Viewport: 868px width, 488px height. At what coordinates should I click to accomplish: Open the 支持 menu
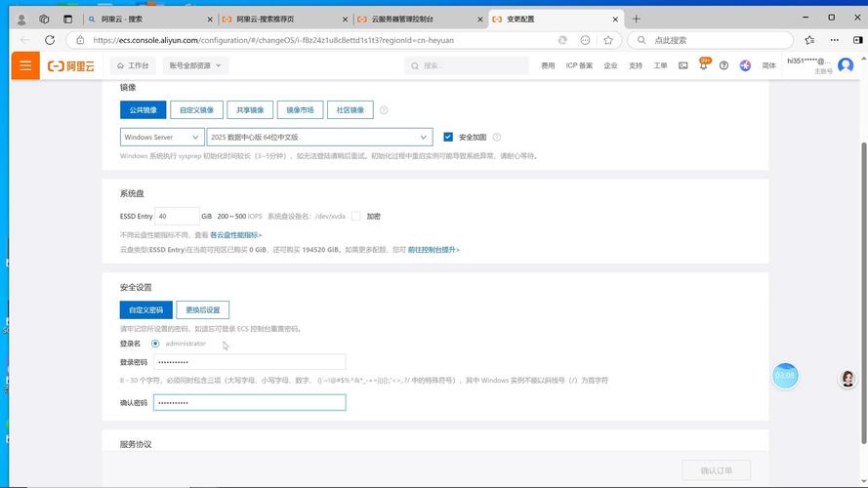coord(636,65)
